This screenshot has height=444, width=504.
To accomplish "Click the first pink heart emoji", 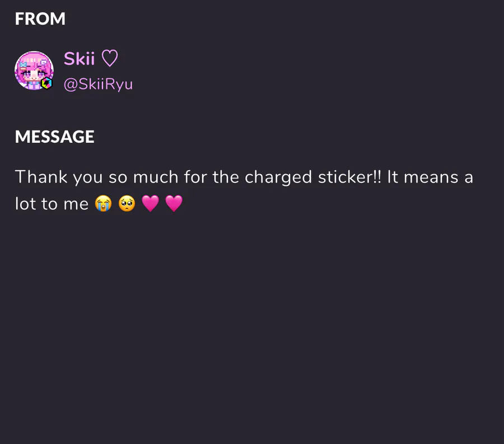I will coord(151,203).
